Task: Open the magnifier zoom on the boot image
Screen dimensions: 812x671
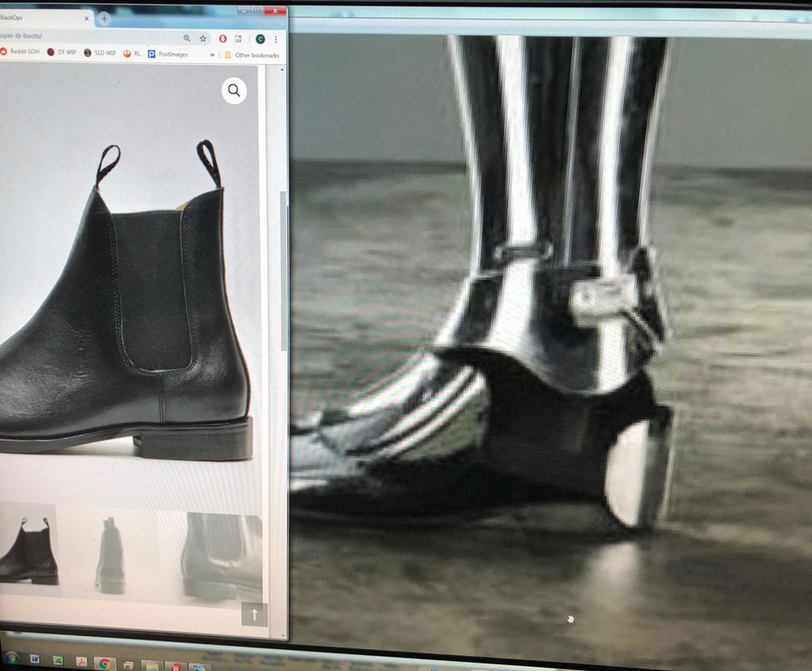Action: point(234,91)
